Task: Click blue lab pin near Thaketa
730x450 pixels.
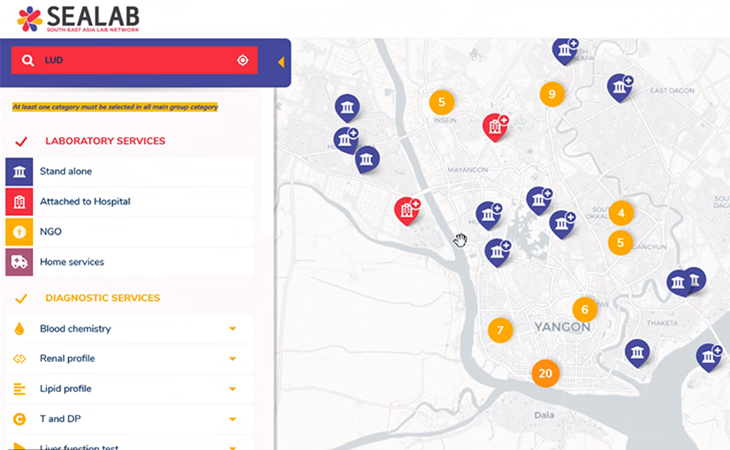Action: (637, 353)
